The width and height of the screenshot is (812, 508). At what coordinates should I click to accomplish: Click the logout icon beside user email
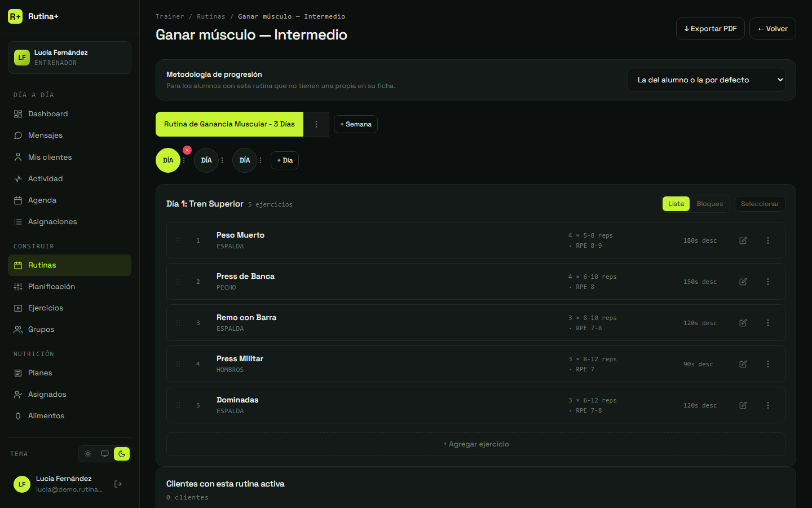click(x=118, y=484)
